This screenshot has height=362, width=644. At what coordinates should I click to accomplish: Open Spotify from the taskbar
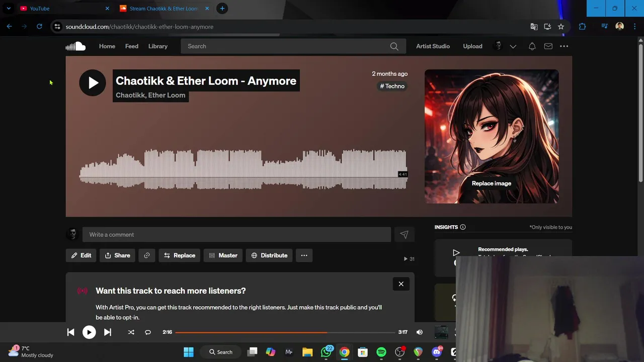(381, 352)
